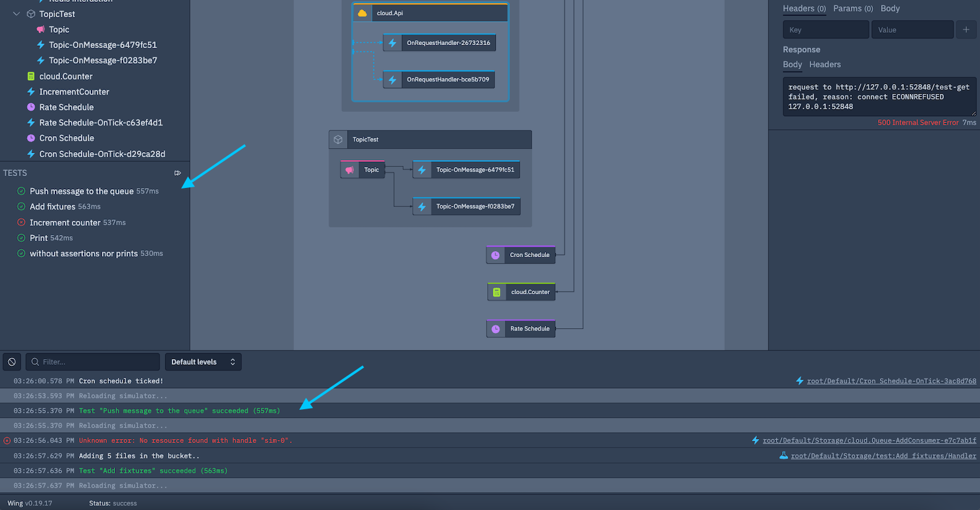980x510 pixels.
Task: Open the Cron_Schedule-OnTick-3ac8d768 log link
Action: click(891, 381)
